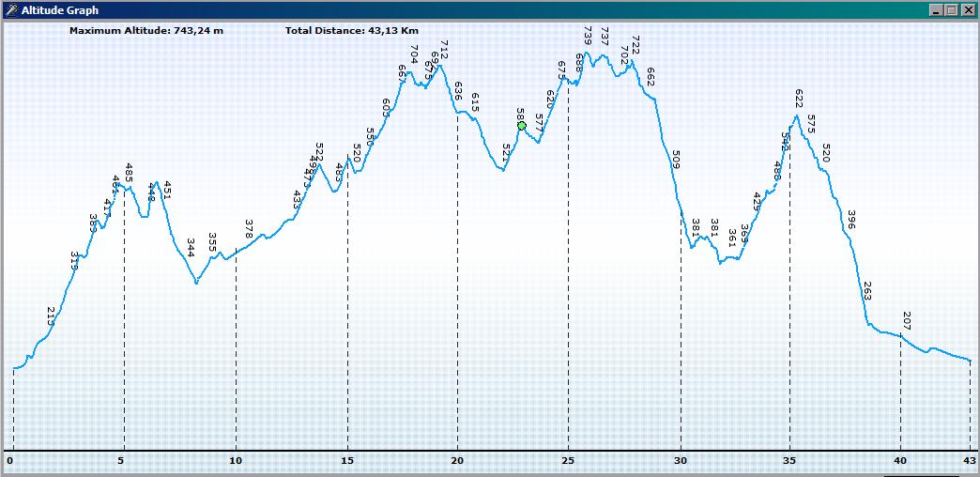
Task: Click the 550 altitude label
Action: (x=369, y=137)
